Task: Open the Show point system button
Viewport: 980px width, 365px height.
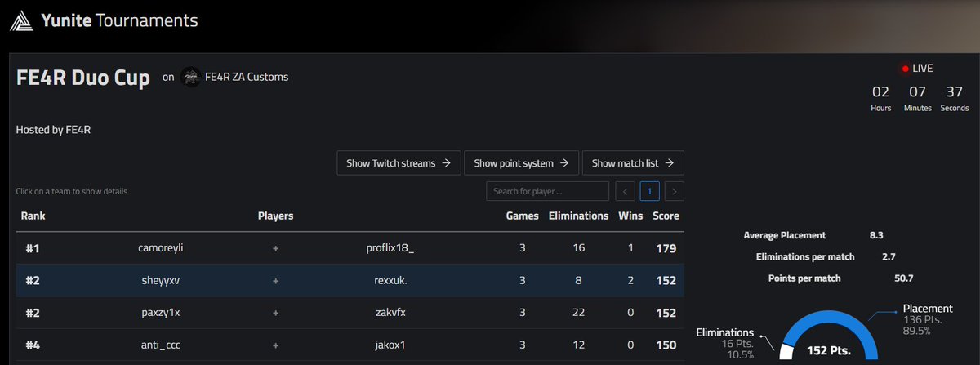Action: point(522,163)
